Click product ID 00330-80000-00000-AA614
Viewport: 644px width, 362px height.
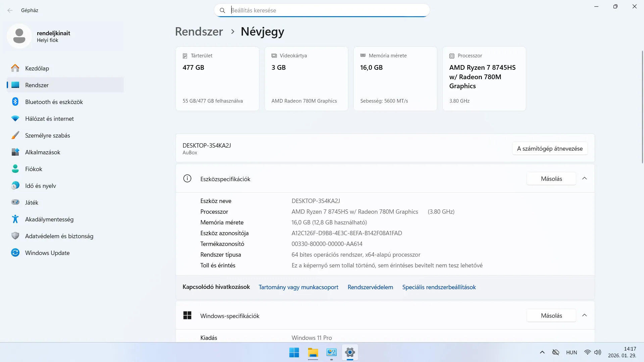[x=327, y=244]
